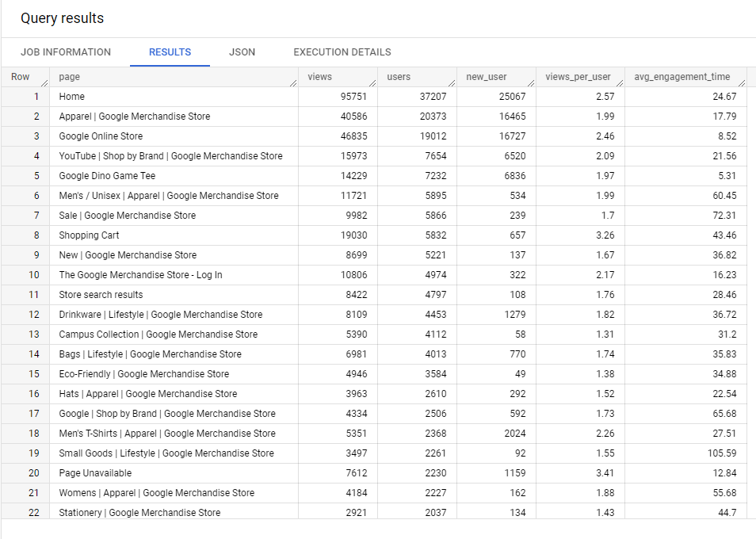
Task: Click the new_user column resize handle
Action: [x=530, y=83]
